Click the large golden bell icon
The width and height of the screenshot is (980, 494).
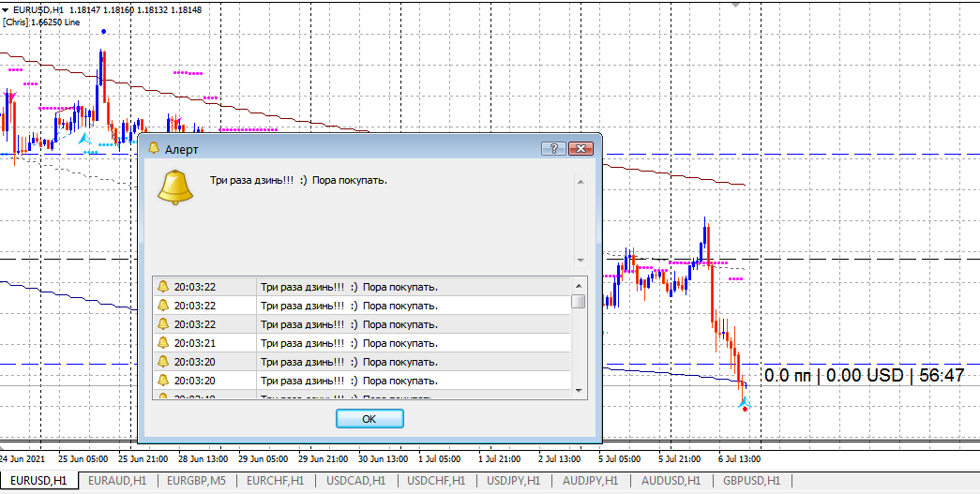[175, 187]
